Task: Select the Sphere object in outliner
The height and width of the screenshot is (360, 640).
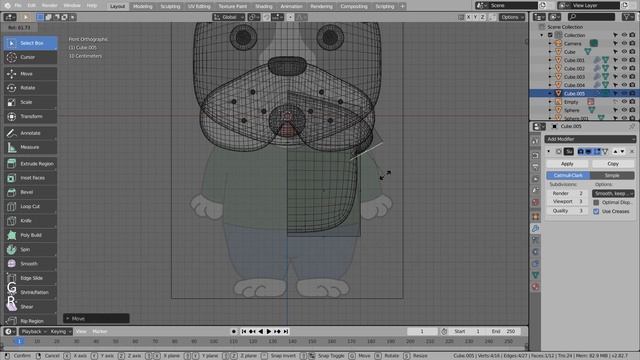Action: [571, 110]
